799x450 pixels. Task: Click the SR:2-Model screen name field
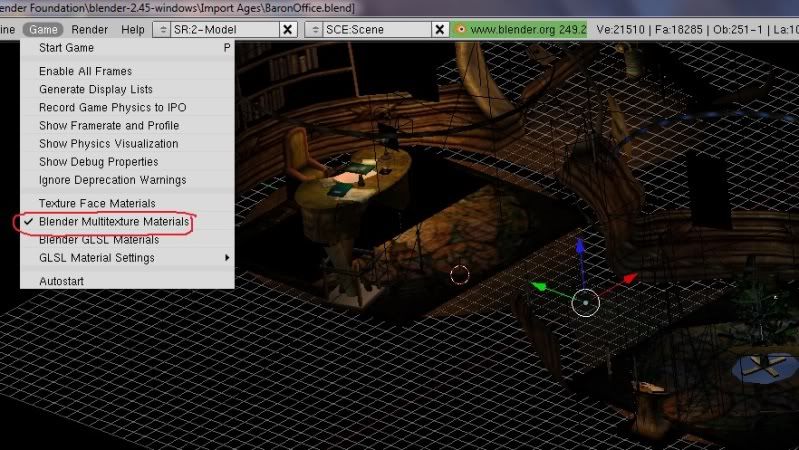click(x=225, y=30)
